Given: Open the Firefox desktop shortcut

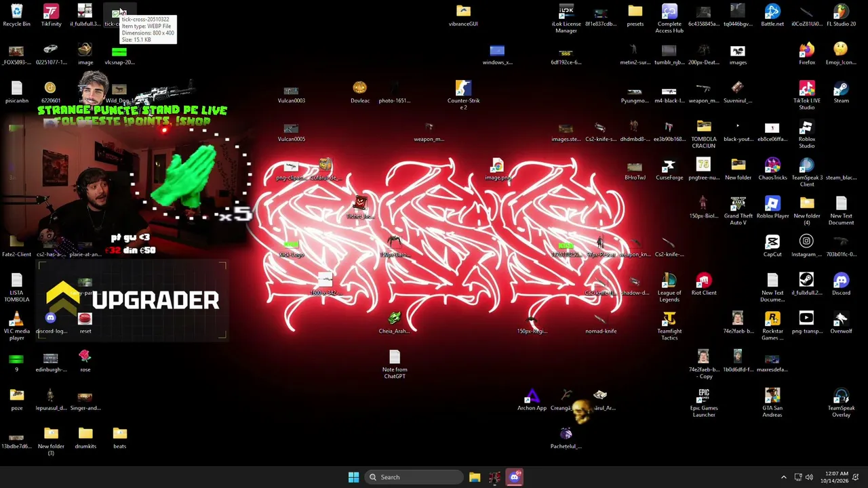Looking at the screenshot, I should (806, 54).
